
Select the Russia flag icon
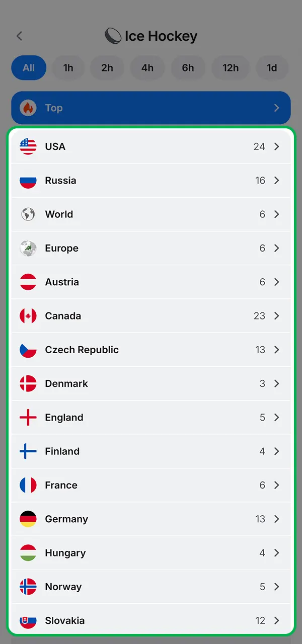(28, 180)
